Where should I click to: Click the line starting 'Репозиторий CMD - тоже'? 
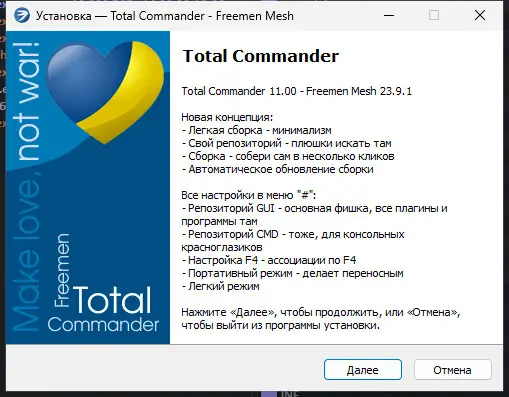coord(293,241)
